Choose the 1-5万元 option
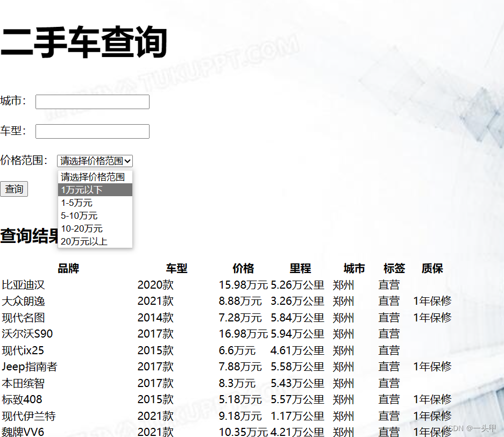 pos(95,203)
